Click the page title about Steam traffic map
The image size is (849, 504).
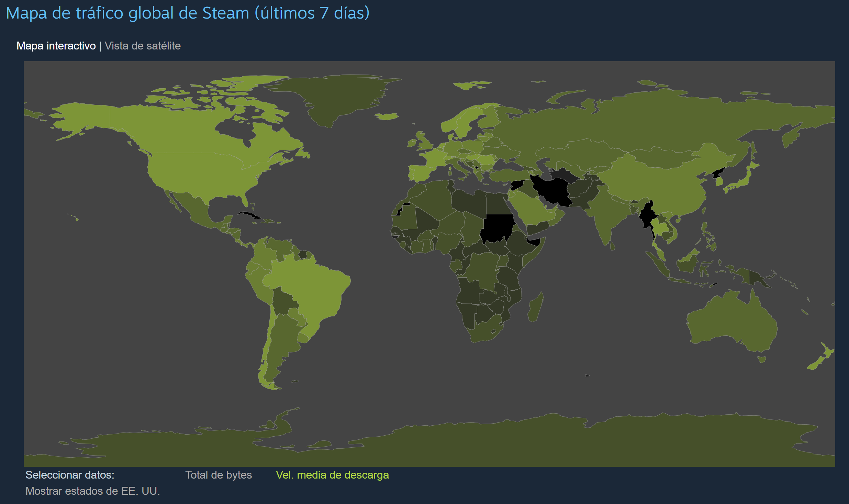tap(188, 13)
